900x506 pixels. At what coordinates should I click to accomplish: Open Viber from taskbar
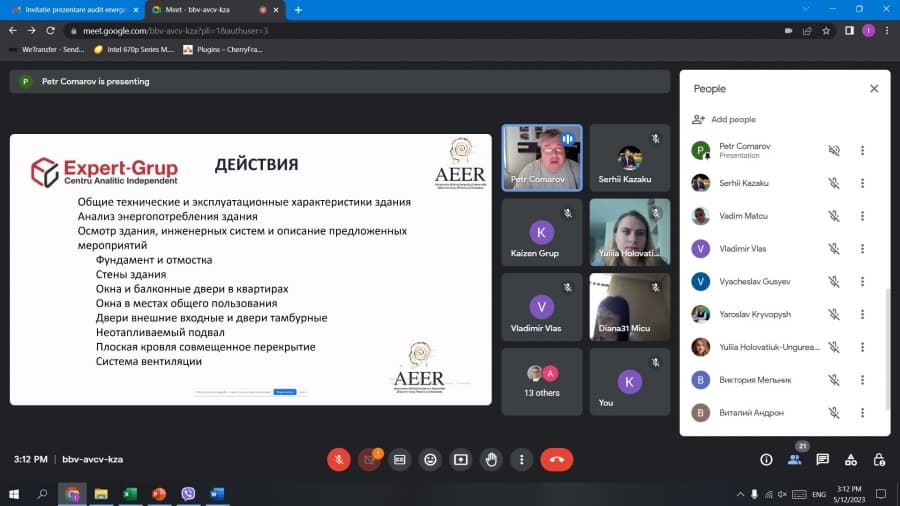click(x=188, y=494)
